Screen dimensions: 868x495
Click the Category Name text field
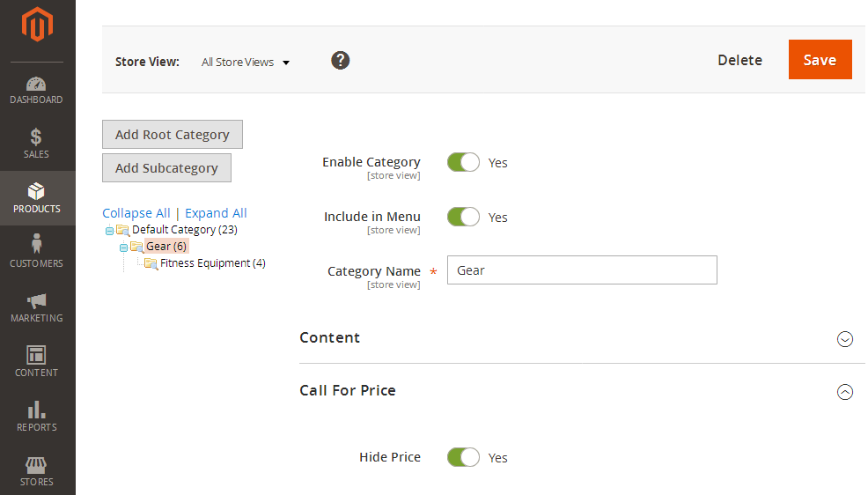coord(582,270)
